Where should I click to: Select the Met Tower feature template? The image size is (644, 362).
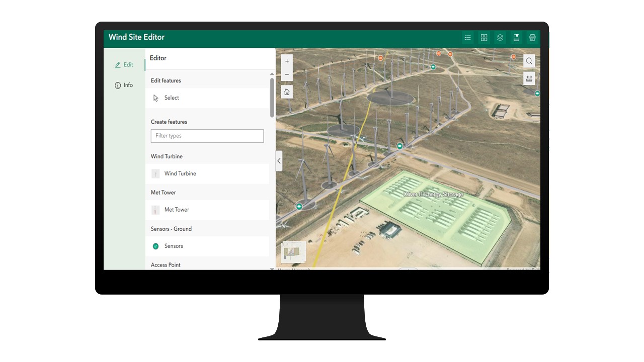(x=177, y=210)
